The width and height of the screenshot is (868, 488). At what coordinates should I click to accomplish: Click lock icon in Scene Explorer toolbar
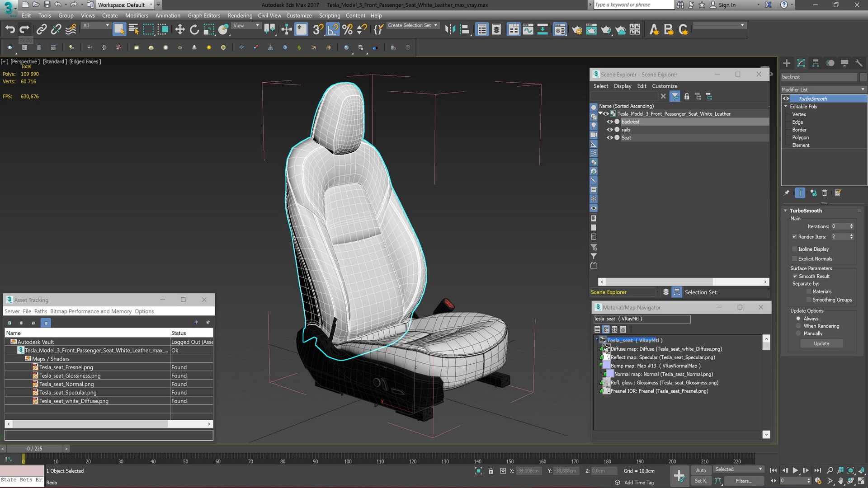tap(687, 96)
